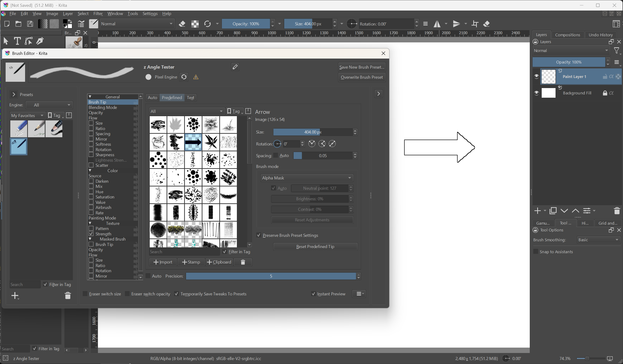Click the Precision slider bar
623x364 pixels.
271,276
